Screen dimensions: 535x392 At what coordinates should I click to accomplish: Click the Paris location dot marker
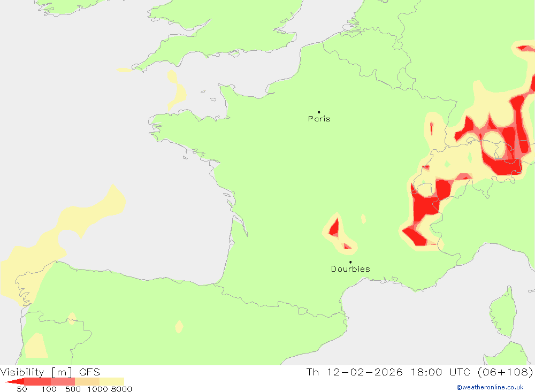[x=319, y=112]
